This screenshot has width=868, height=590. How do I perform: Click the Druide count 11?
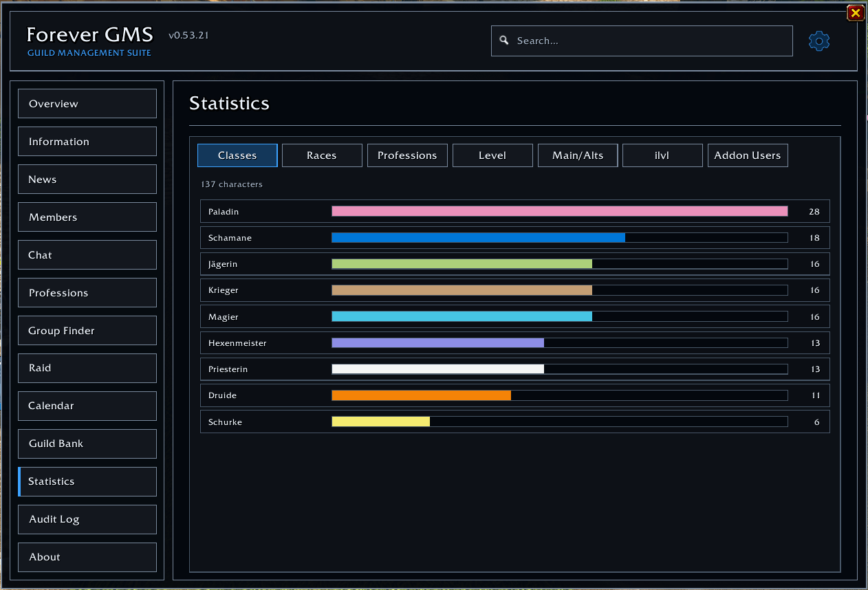816,395
